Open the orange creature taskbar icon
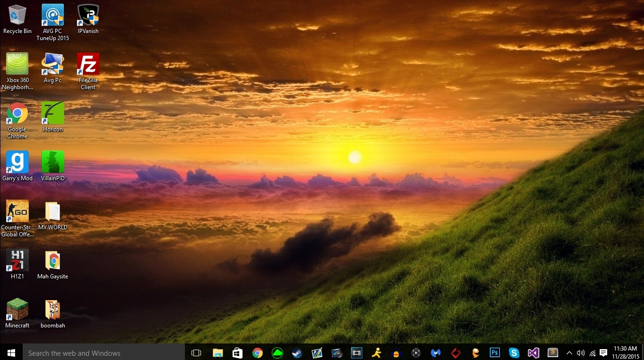Image resolution: width=644 pixels, height=360 pixels. tap(475, 353)
